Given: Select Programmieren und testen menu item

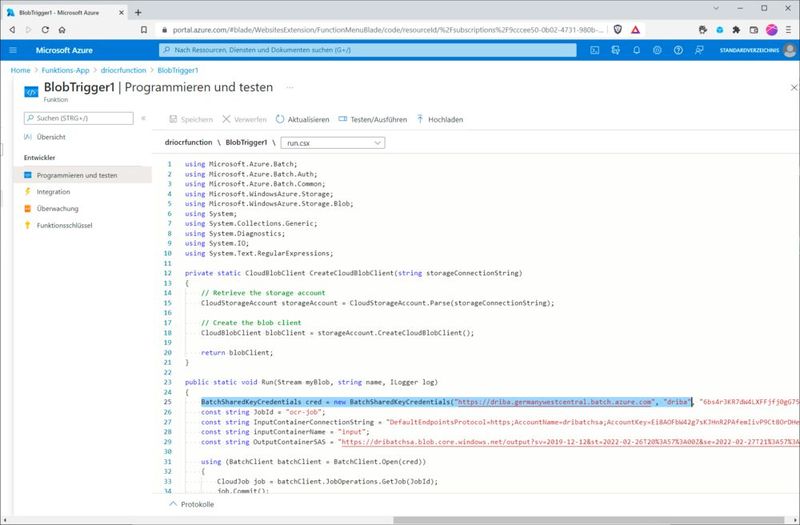Looking at the screenshot, I should (83, 175).
